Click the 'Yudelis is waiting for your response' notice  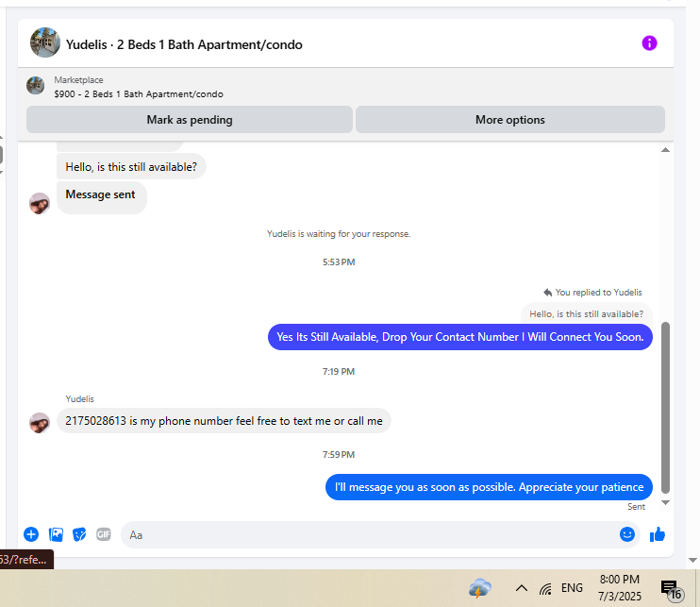click(339, 233)
